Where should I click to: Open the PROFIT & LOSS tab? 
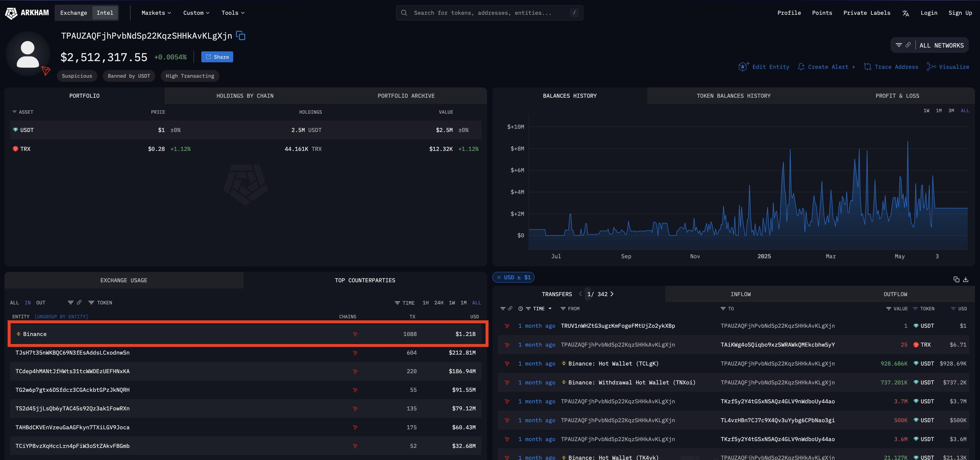897,95
